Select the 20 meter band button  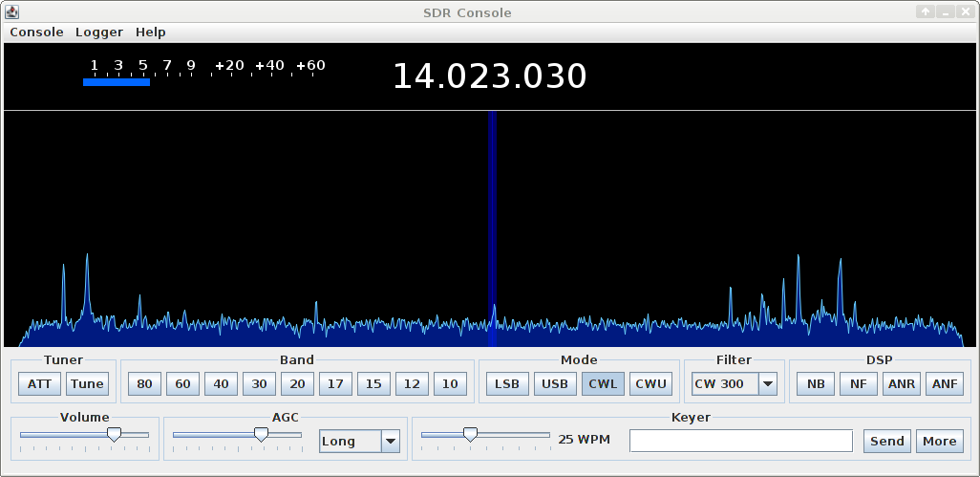point(297,384)
